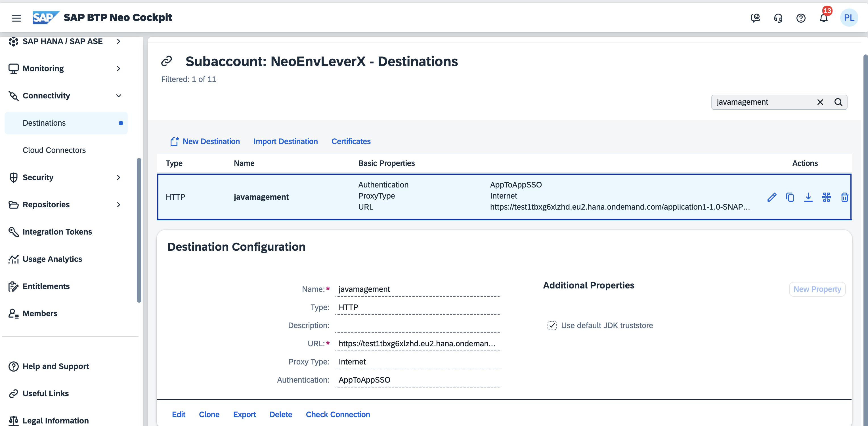Click the main page vertical scrollbar
Image resolution: width=868 pixels, height=426 pixels.
click(865, 240)
